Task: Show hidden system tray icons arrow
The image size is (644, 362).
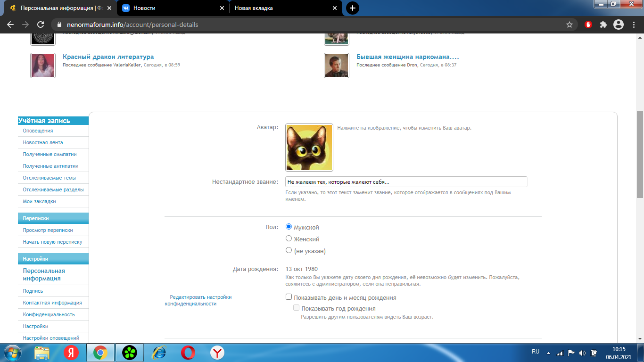Action: click(x=548, y=353)
